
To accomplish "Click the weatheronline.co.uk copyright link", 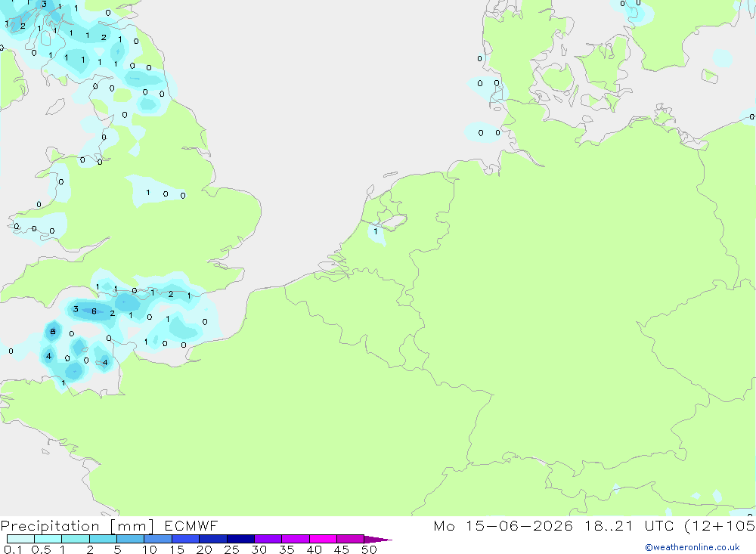I will pyautogui.click(x=692, y=547).
